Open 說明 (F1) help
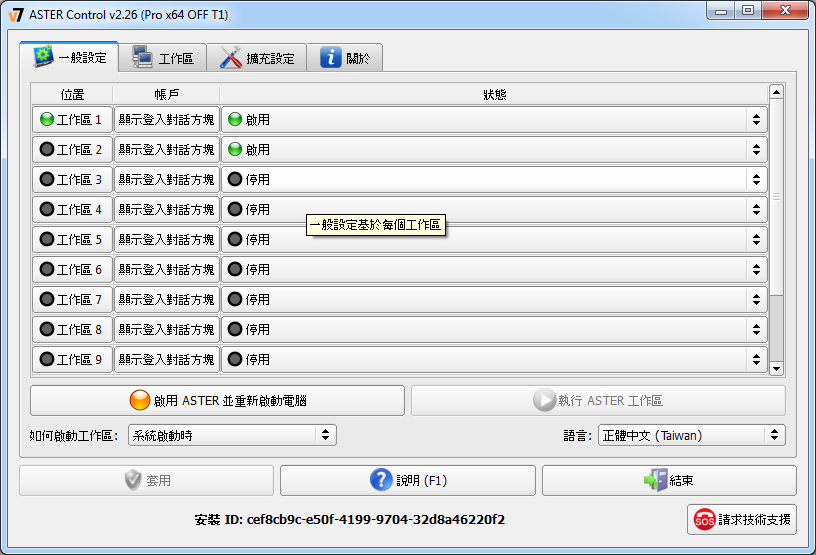The height and width of the screenshot is (555, 816). 408,480
